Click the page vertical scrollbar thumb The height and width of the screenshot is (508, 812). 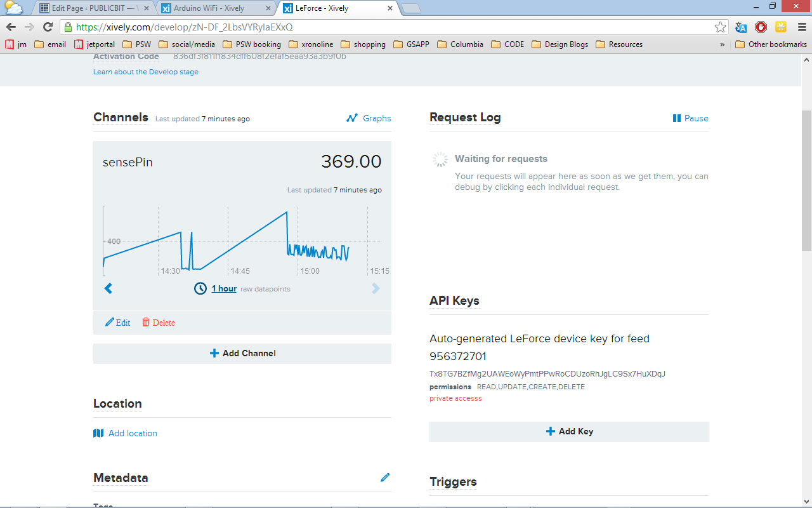(x=806, y=180)
